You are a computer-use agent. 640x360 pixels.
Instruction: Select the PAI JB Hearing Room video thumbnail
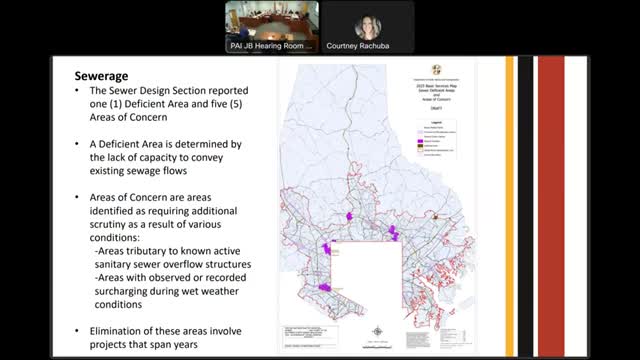(x=272, y=27)
